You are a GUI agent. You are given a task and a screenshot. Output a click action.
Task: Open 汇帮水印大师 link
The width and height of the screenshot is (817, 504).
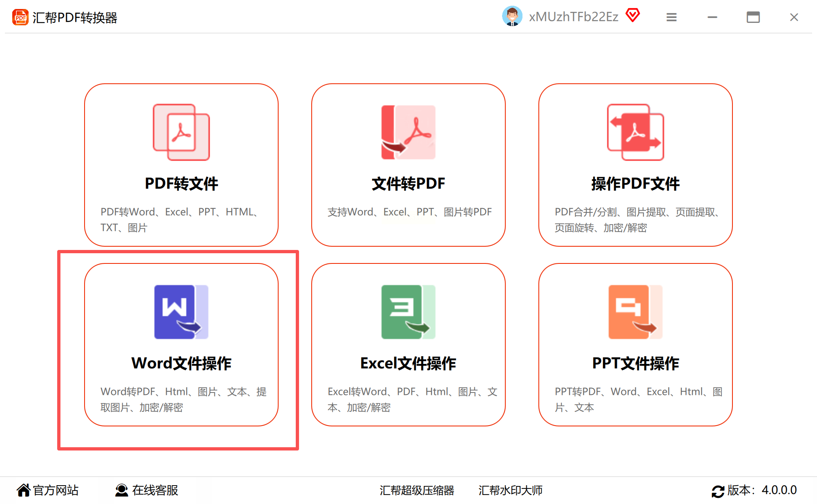coord(510,490)
